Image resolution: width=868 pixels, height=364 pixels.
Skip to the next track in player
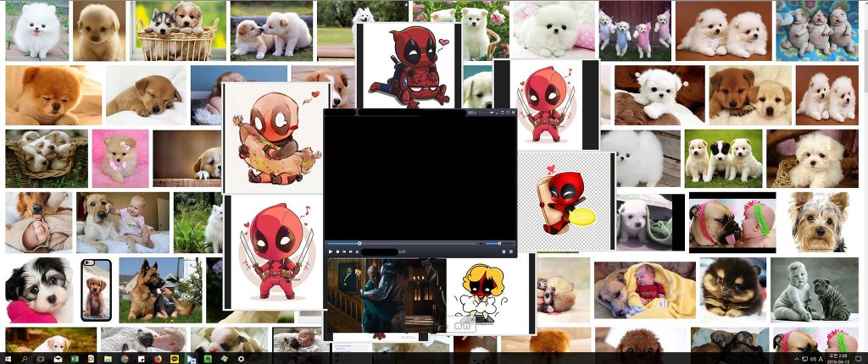350,251
